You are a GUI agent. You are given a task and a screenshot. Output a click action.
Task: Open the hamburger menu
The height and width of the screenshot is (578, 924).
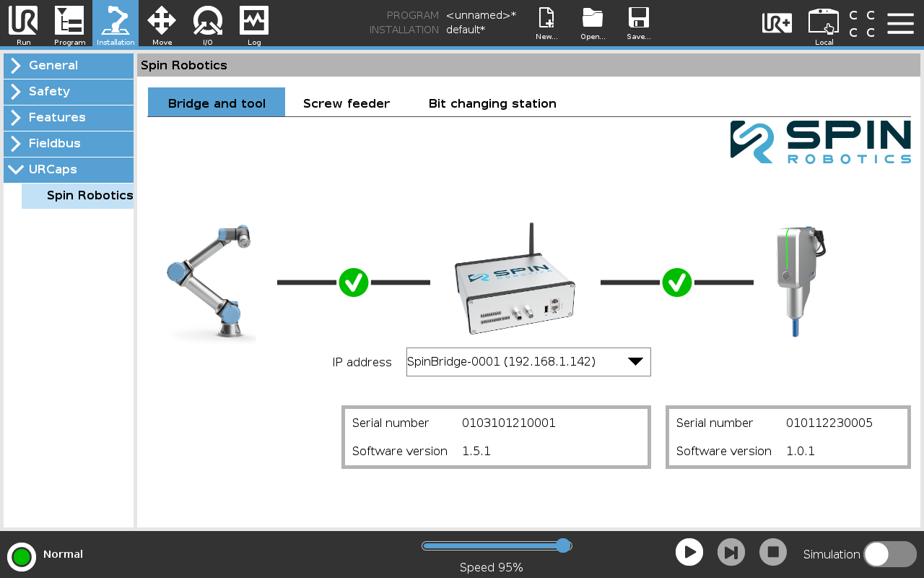(x=900, y=23)
